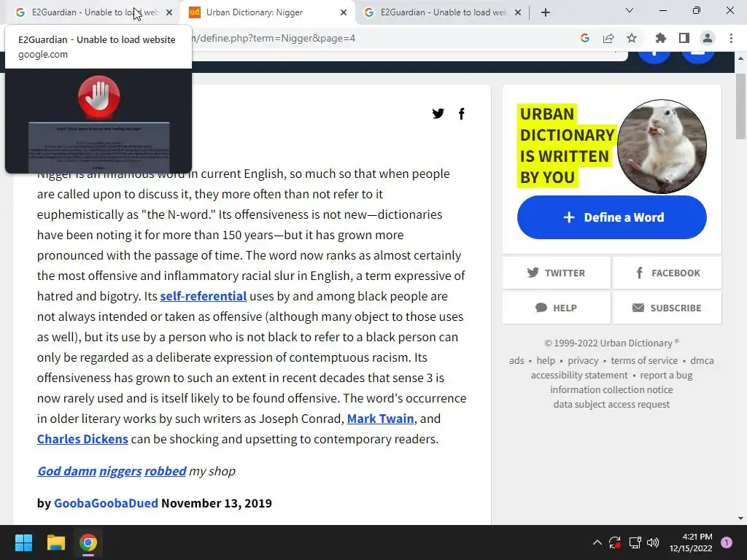Open the accessibility statement link
747x560 pixels.
click(x=579, y=376)
